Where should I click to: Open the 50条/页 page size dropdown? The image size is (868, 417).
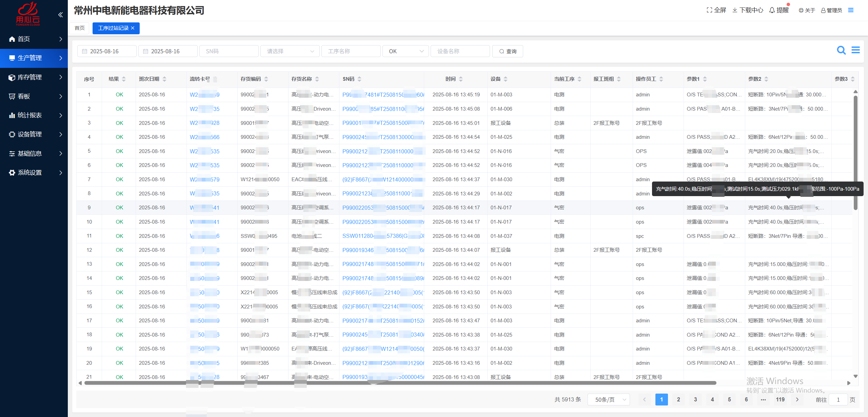pos(608,400)
